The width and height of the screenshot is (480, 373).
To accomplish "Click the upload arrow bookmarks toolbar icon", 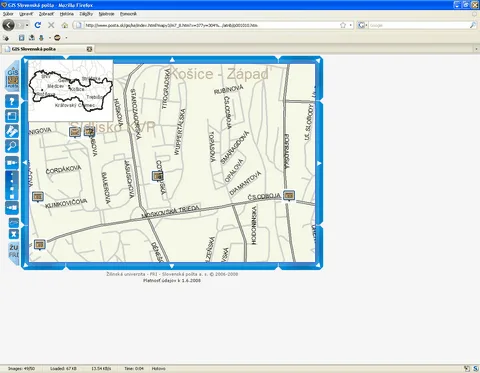I will (32, 38).
